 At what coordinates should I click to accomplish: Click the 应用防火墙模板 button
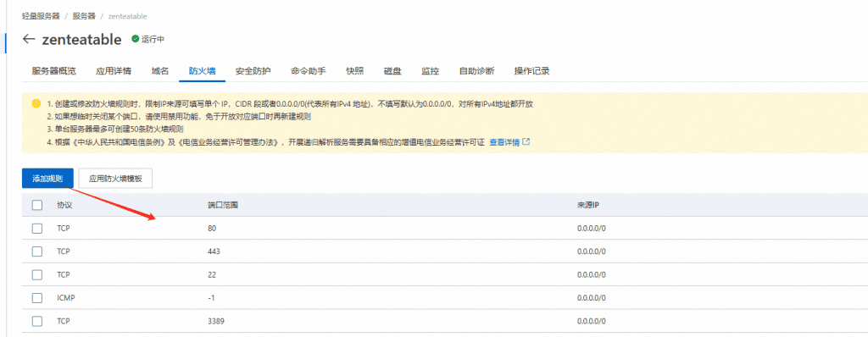click(x=115, y=178)
